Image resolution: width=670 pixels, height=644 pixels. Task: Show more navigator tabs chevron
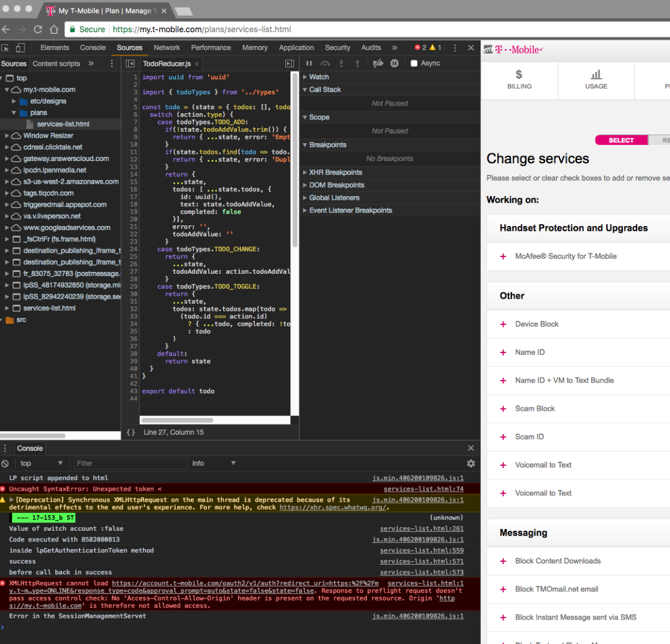click(91, 64)
